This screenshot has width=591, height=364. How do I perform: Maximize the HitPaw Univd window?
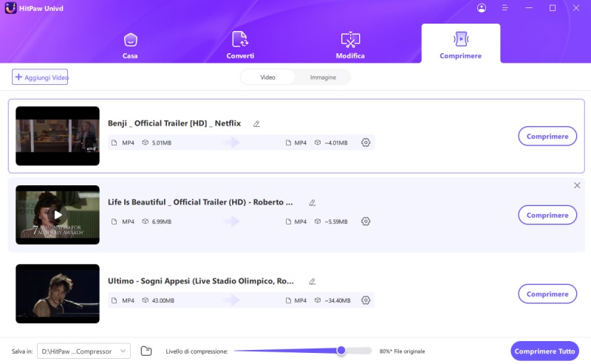552,8
